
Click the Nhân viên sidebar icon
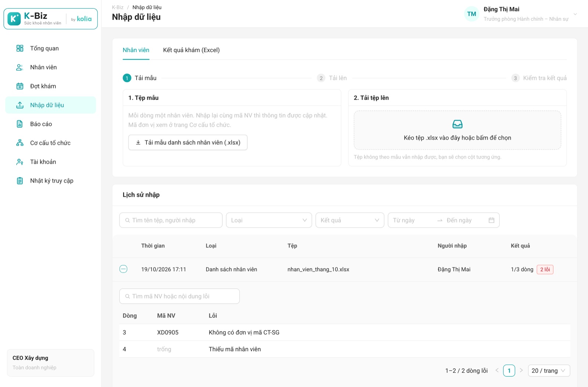click(x=20, y=67)
